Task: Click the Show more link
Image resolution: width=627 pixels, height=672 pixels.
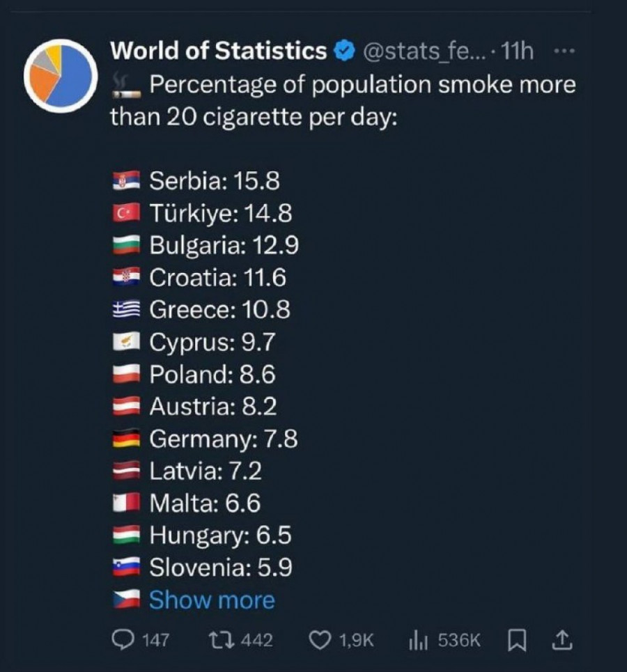Action: pyautogui.click(x=212, y=600)
